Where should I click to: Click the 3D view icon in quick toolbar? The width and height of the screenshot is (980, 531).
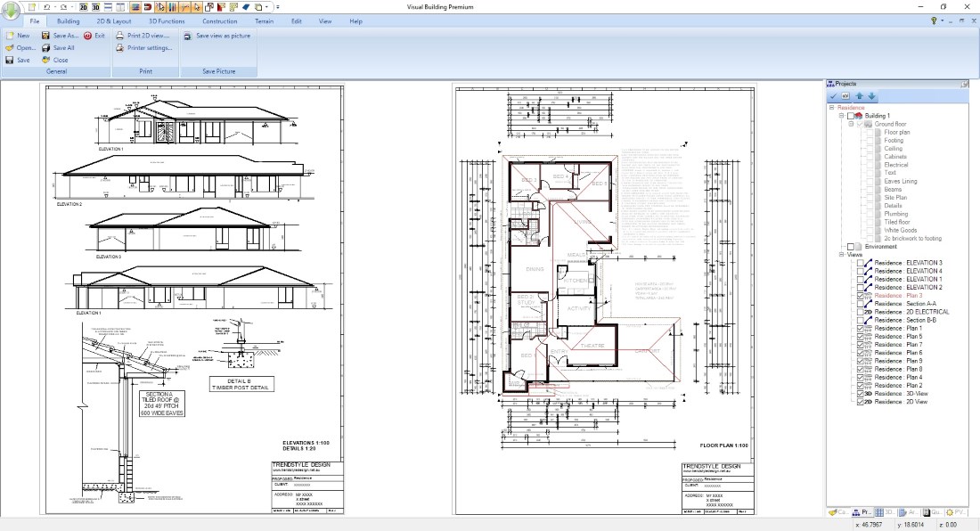coord(94,6)
